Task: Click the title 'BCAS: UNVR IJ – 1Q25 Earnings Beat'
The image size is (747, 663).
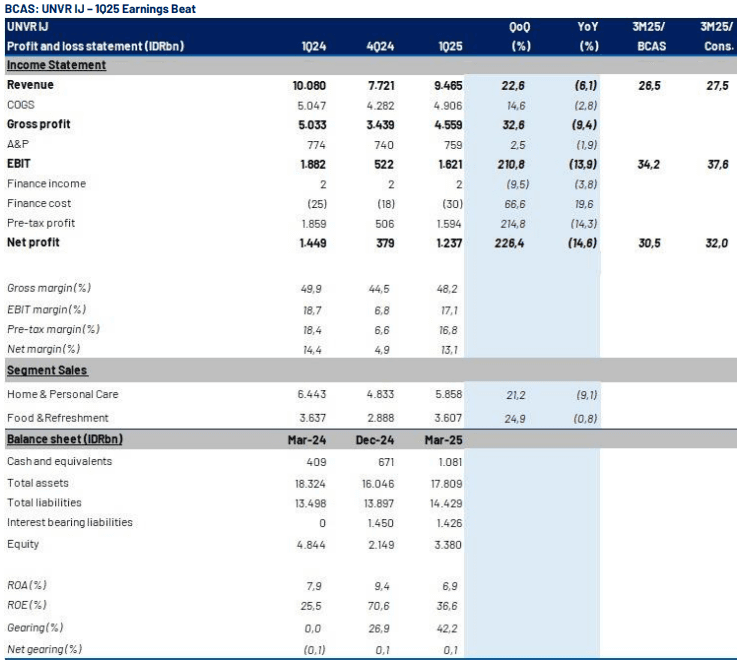Action: tap(100, 9)
